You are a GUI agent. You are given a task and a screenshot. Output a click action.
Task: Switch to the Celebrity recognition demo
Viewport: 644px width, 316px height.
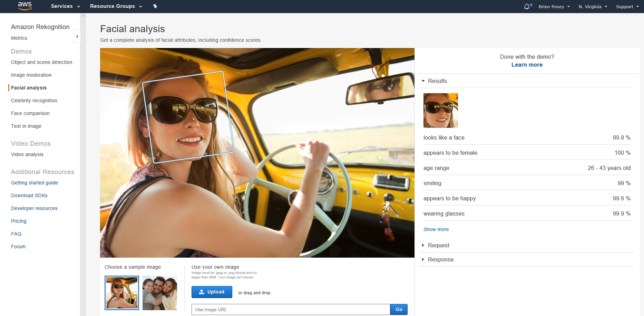click(x=34, y=100)
